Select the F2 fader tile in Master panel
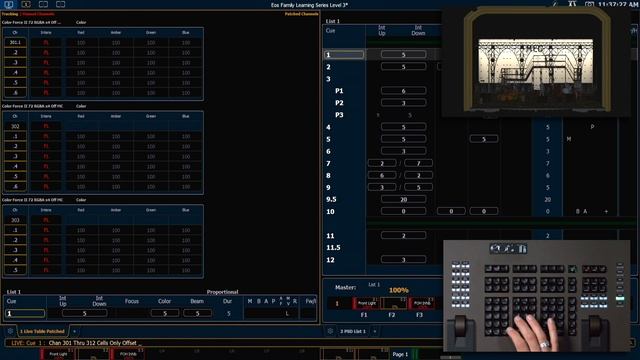Viewport: 640px width, 360px height. (393, 303)
